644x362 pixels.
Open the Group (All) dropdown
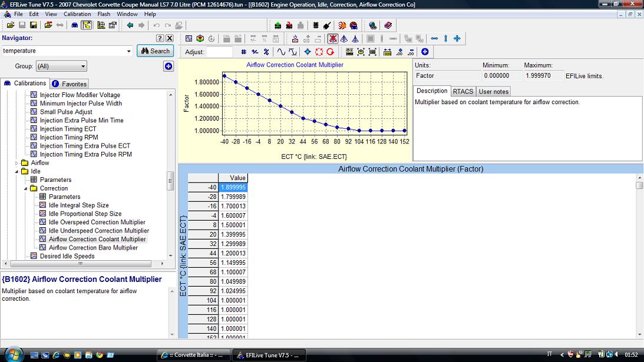61,66
